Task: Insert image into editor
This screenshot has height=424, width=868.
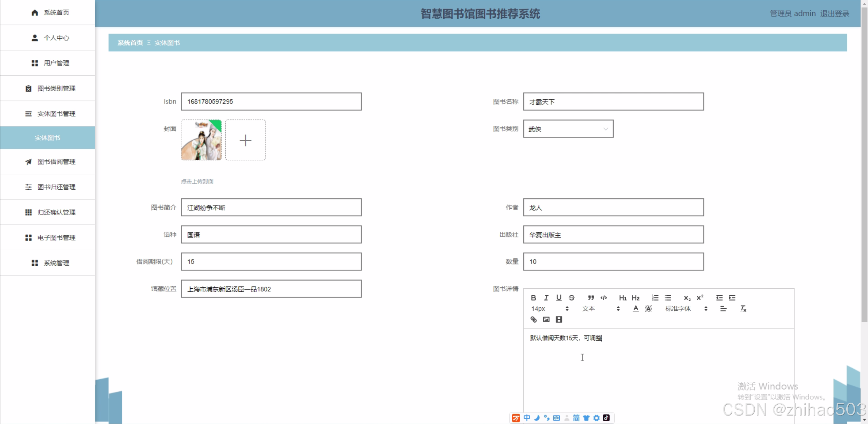Action: [x=546, y=320]
